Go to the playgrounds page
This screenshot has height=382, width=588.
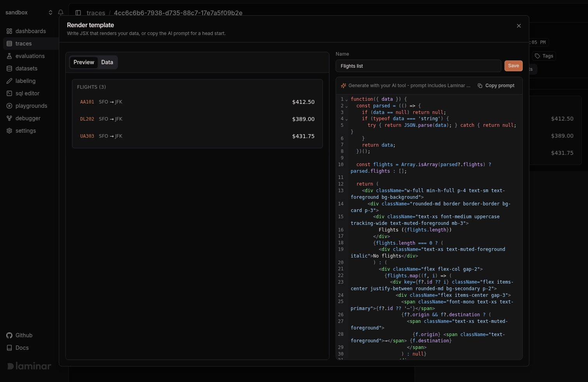tap(31, 106)
